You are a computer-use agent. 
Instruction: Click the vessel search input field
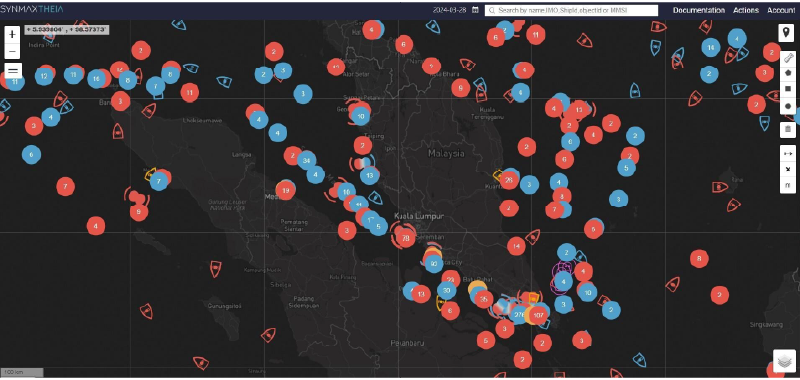pos(571,10)
